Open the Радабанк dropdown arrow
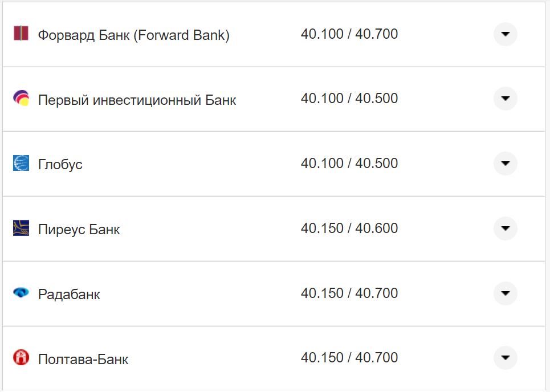Screen dimensions: 550x392 click(x=505, y=293)
